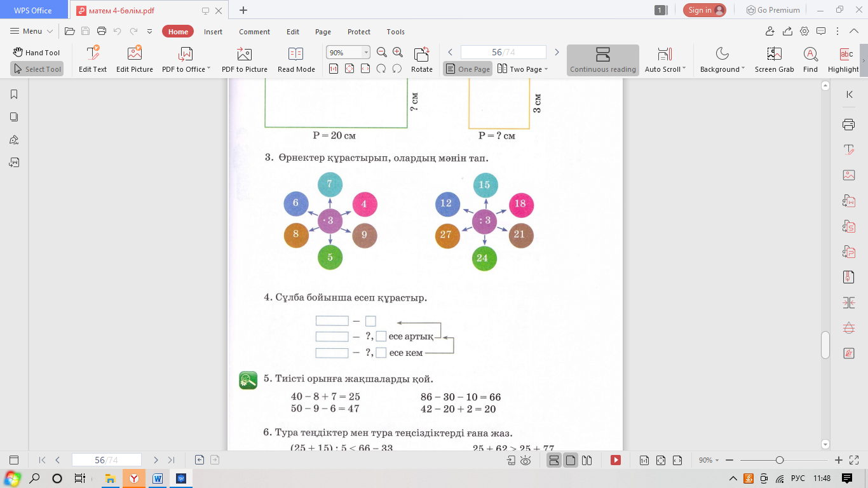Open the Find search tool
Viewport: 868px width, 488px height.
click(810, 60)
